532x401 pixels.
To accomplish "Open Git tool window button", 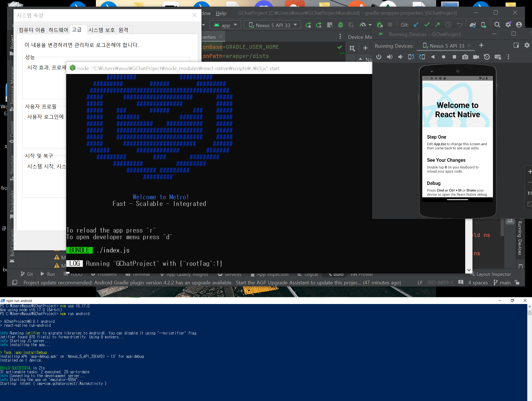I will [27, 274].
